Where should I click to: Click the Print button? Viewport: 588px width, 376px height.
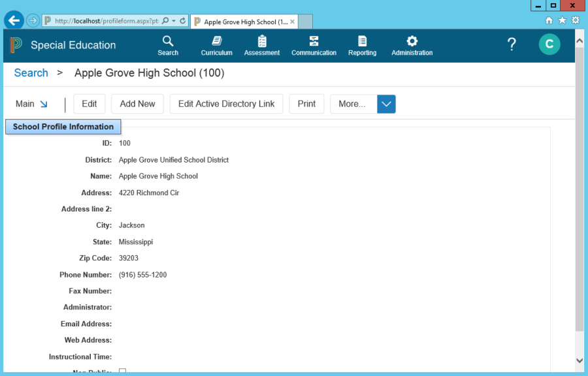tap(306, 104)
